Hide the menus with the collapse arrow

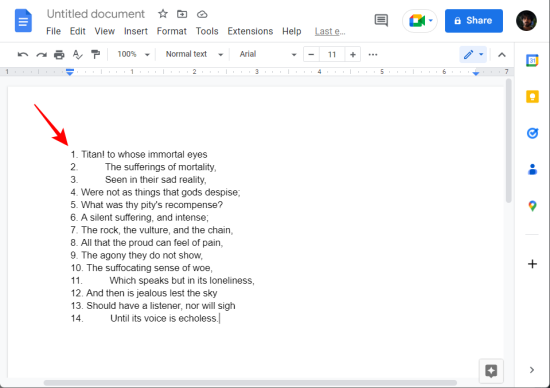(502, 55)
